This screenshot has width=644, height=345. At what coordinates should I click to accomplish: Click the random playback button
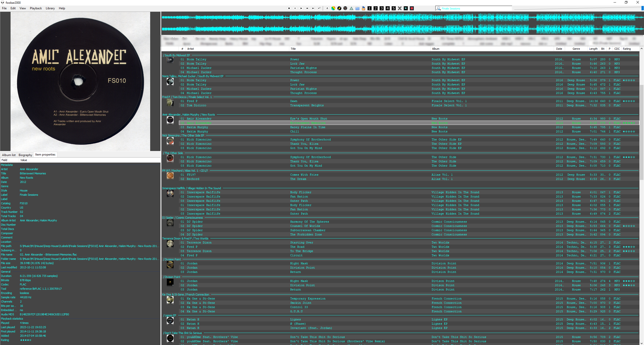pos(319,8)
